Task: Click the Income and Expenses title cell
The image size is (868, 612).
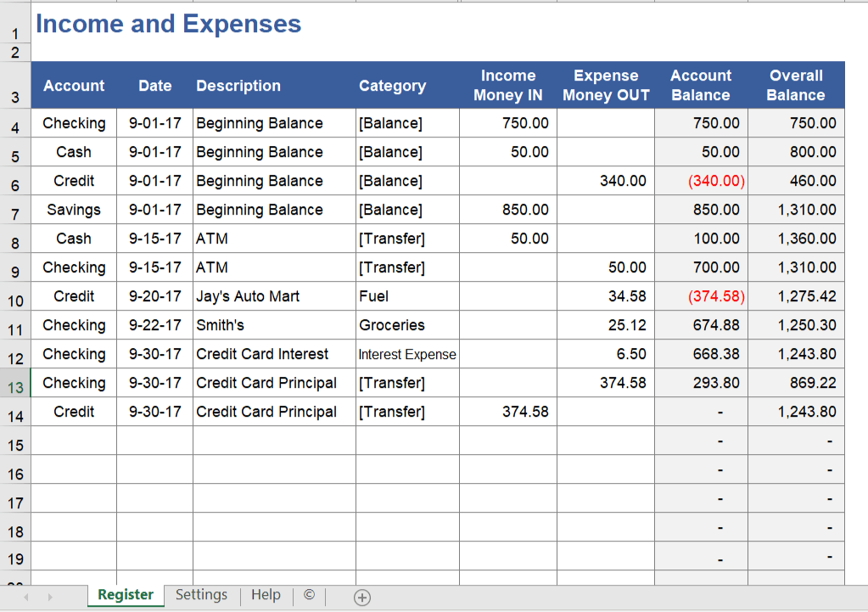Action: (x=167, y=24)
